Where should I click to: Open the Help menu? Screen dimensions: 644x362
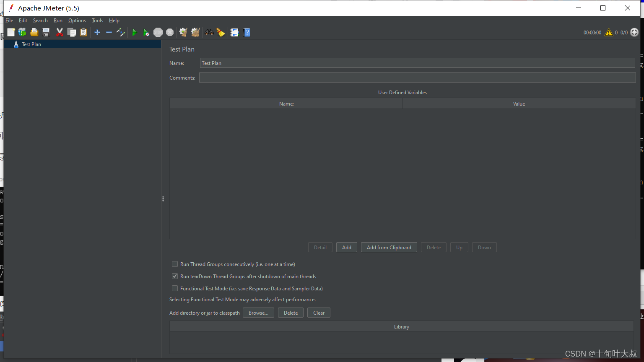114,20
